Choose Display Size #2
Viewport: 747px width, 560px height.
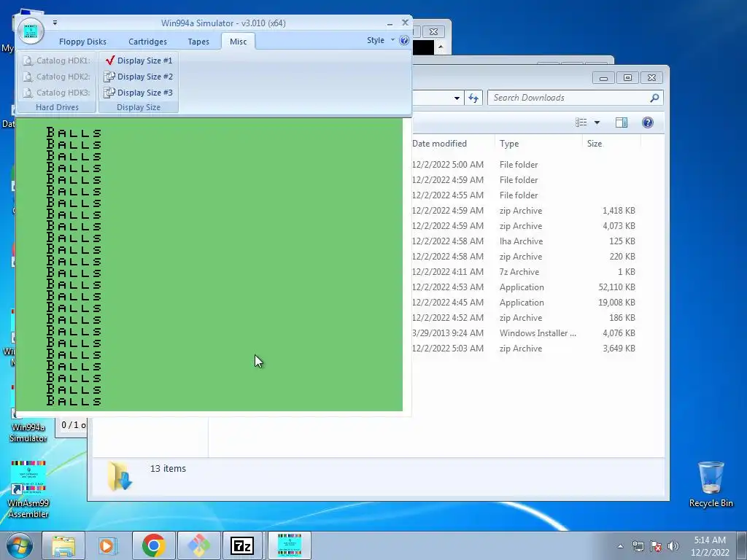[x=139, y=77]
